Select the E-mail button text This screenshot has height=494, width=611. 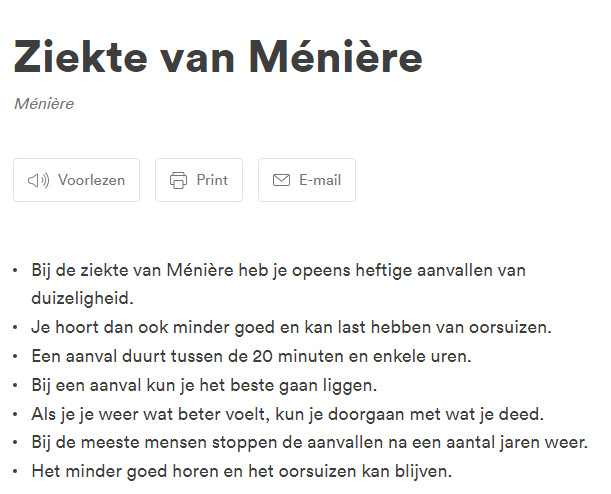(x=320, y=181)
